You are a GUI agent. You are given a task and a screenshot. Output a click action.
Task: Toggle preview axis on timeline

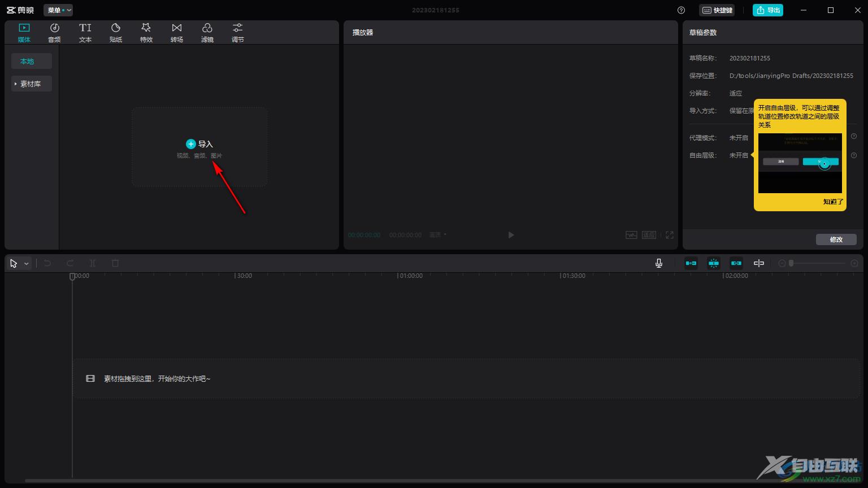coord(759,263)
